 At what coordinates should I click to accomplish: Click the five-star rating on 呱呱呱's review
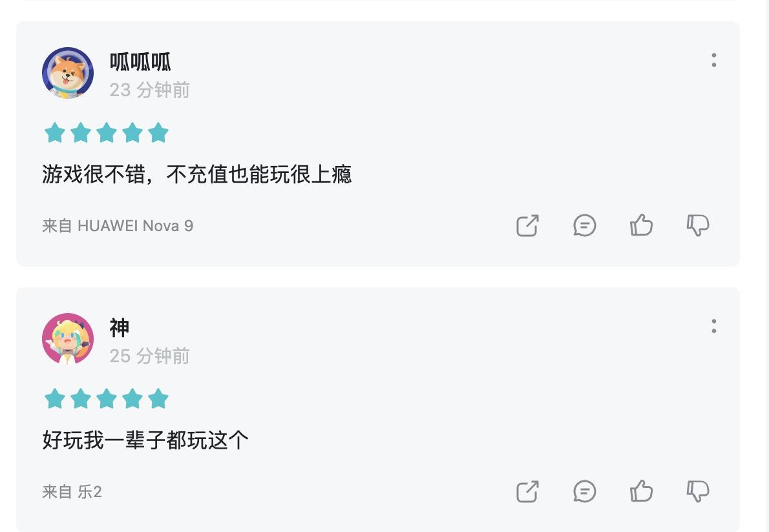(106, 133)
